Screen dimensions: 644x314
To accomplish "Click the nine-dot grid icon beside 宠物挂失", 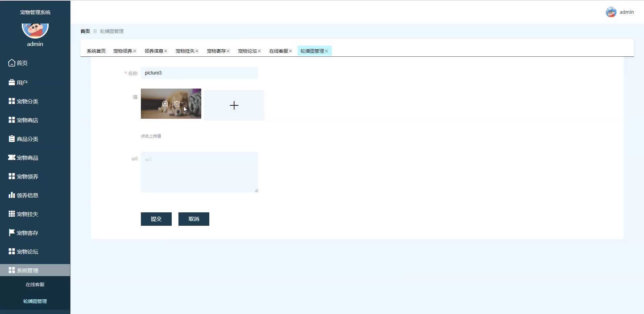I will [12, 214].
